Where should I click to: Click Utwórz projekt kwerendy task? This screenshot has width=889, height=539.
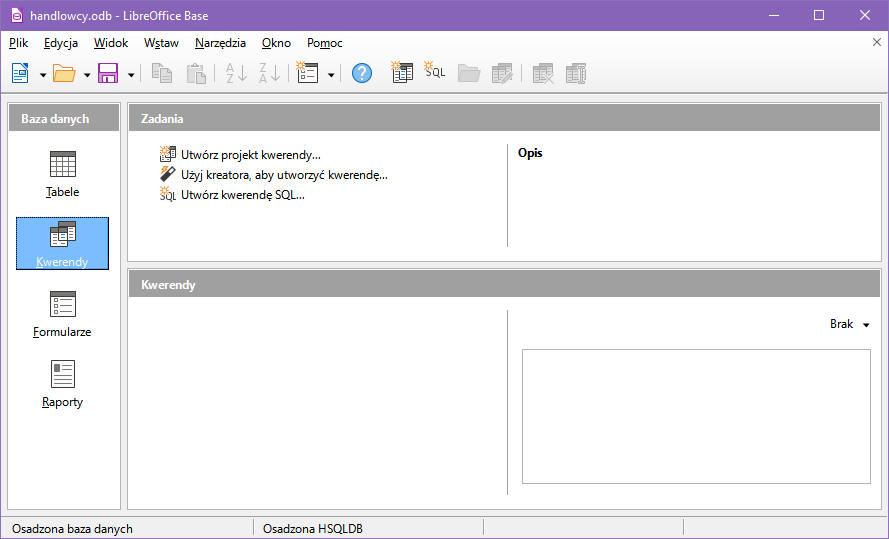click(250, 155)
